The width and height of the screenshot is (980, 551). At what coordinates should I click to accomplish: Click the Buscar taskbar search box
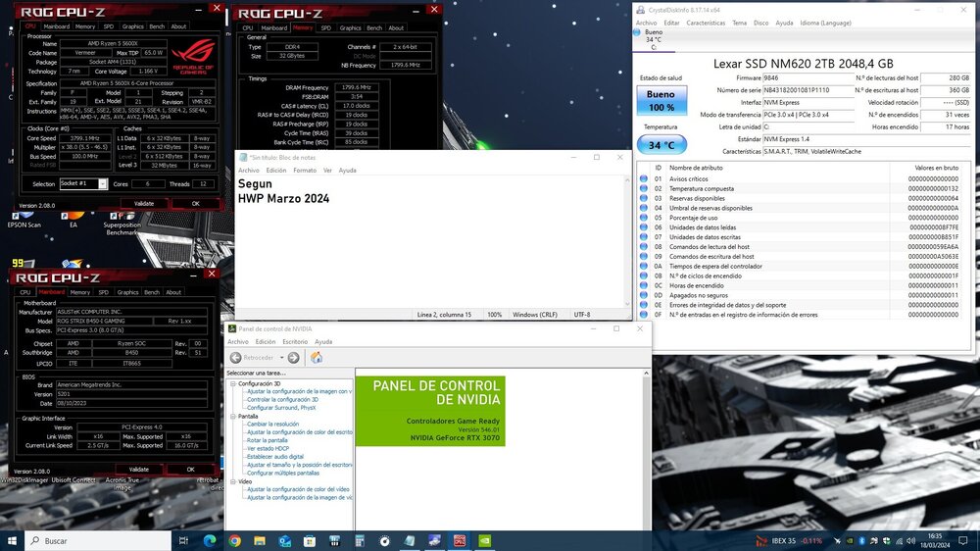point(98,540)
